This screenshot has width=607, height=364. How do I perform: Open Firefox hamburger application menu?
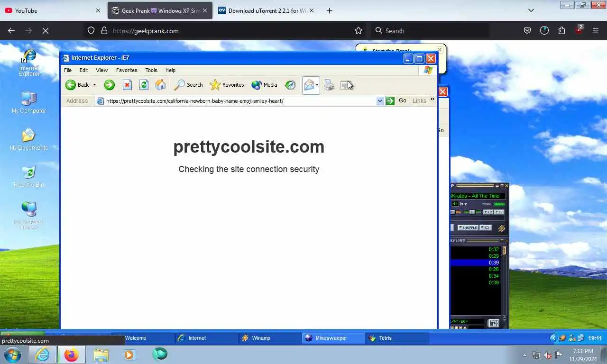coord(596,30)
